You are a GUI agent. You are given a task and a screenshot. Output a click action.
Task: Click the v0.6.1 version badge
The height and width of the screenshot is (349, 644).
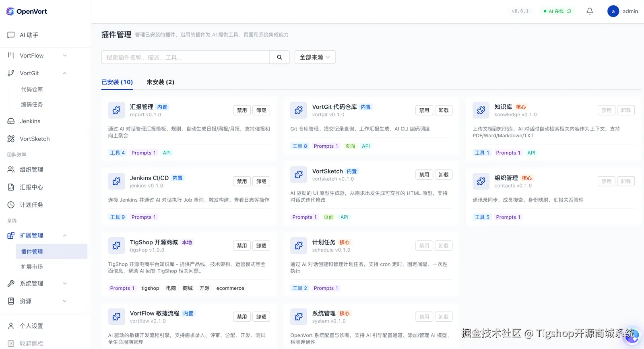pos(520,11)
